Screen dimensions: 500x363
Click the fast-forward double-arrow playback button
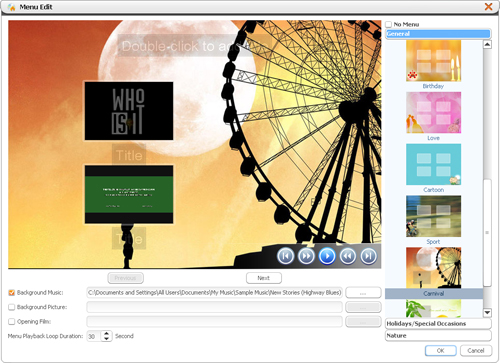[x=306, y=256]
